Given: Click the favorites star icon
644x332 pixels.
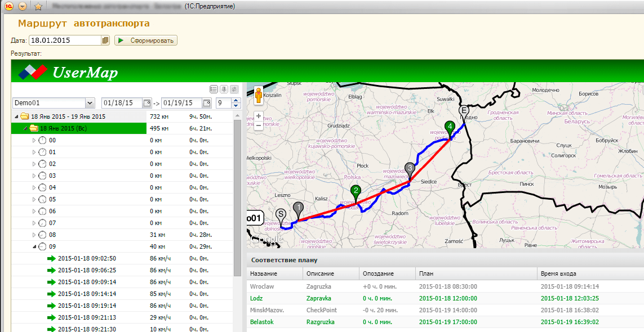Looking at the screenshot, I should (x=38, y=6).
